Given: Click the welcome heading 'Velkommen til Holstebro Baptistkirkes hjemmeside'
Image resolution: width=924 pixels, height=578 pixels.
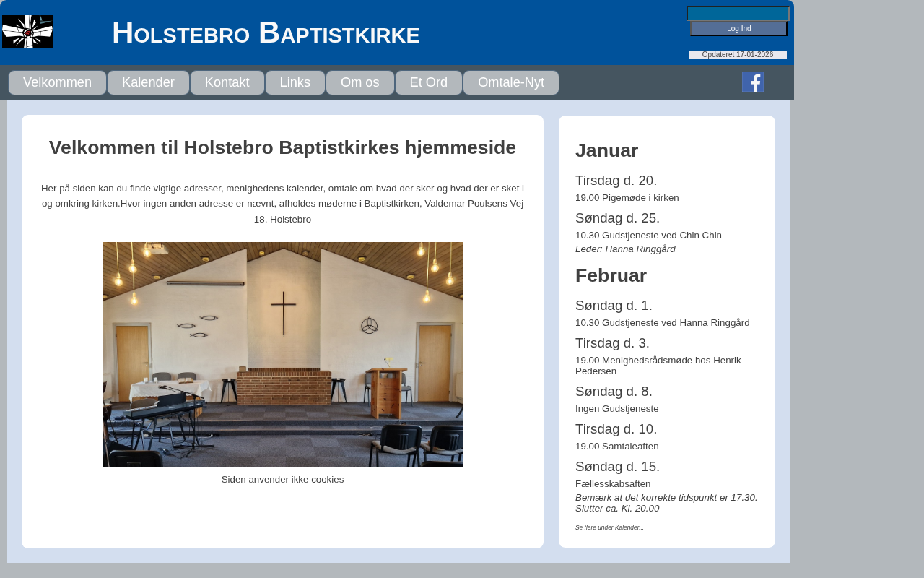Looking at the screenshot, I should 282,147.
